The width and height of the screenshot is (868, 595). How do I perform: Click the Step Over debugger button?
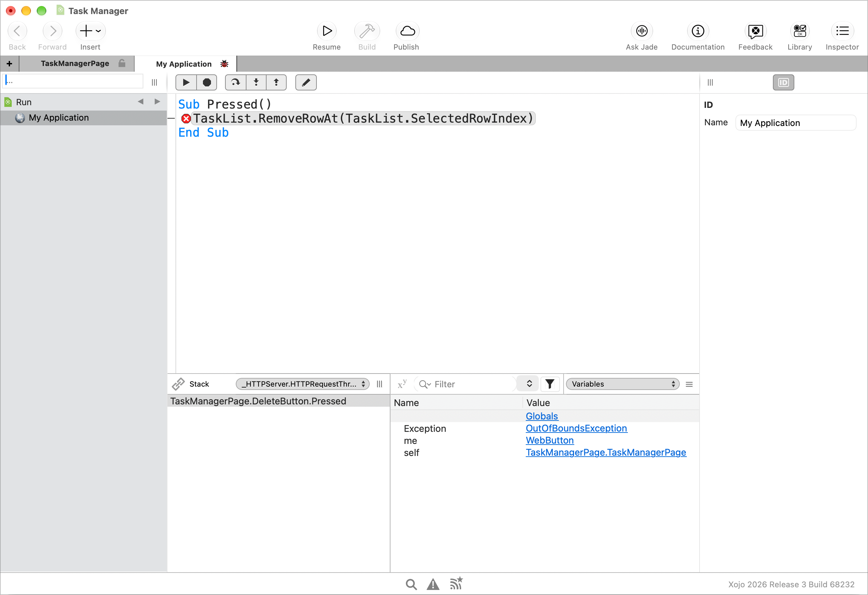click(x=236, y=82)
